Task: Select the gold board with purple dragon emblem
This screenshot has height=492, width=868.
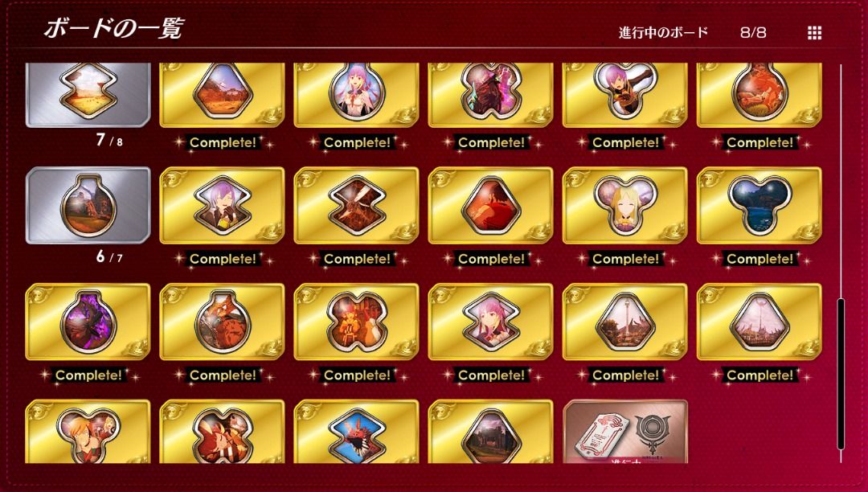Action: (x=88, y=322)
